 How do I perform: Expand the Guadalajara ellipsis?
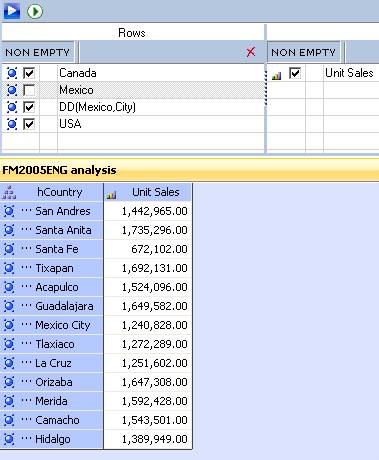26,306
